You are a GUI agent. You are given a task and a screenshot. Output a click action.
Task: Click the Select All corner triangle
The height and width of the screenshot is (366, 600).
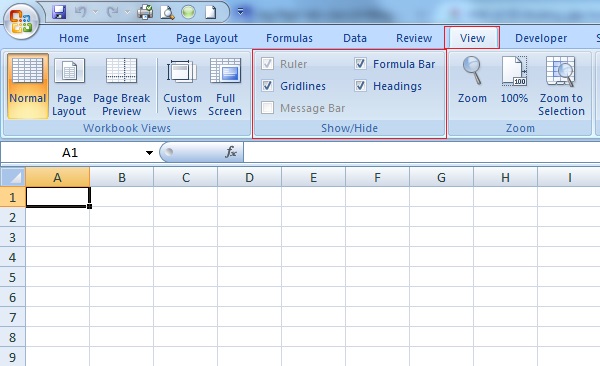tap(13, 177)
